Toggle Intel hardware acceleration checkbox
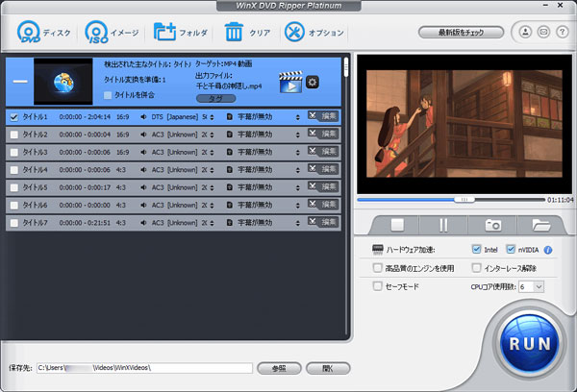Image resolution: width=577 pixels, height=392 pixels. click(476, 249)
